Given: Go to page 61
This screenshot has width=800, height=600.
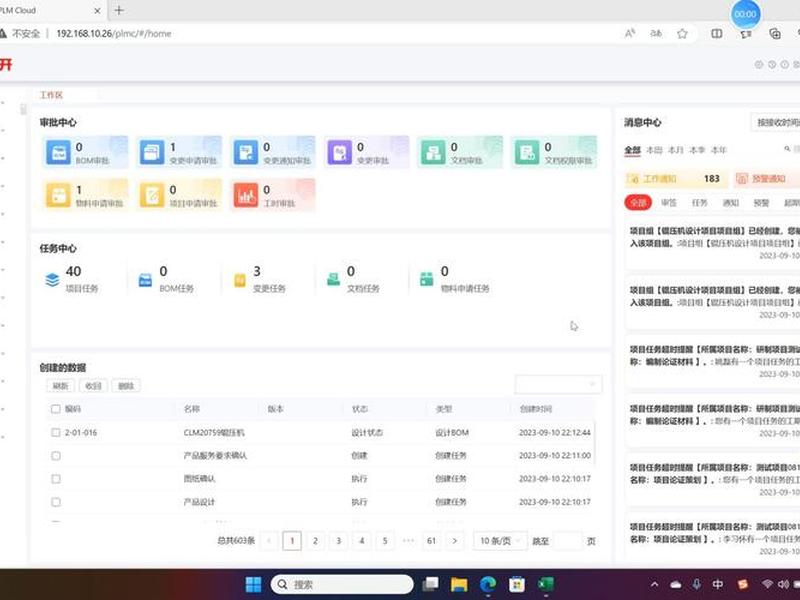Looking at the screenshot, I should coord(432,541).
